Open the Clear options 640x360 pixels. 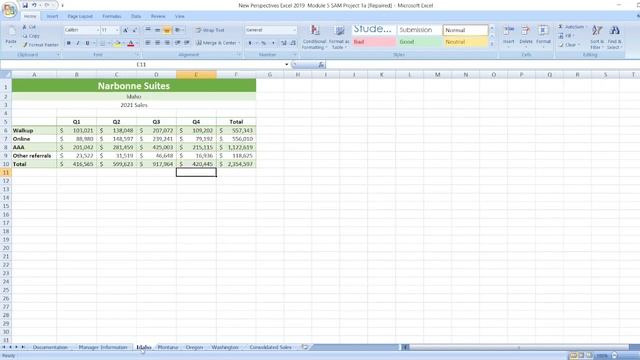coord(569,45)
